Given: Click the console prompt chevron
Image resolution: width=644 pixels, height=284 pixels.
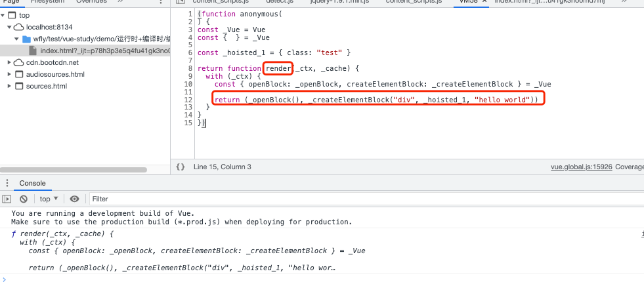Looking at the screenshot, I should tap(4, 279).
